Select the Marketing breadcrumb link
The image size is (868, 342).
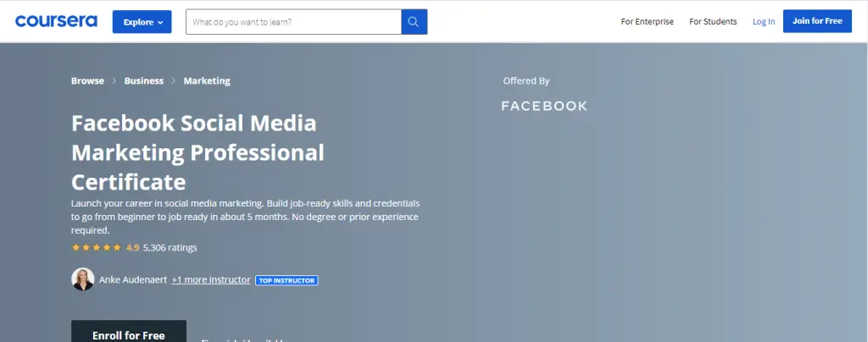point(207,81)
